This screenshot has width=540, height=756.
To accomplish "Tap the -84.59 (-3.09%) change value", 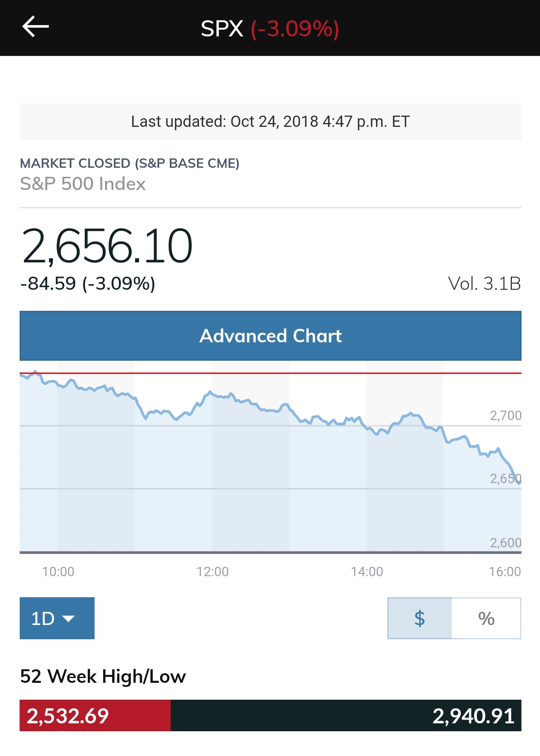I will (88, 283).
